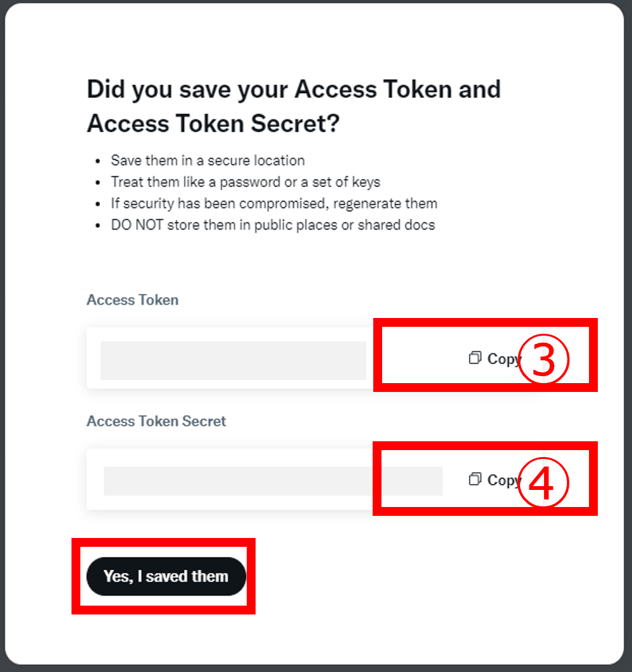632x672 pixels.
Task: Click the bullet point dot before 'Save them'
Action: click(98, 162)
